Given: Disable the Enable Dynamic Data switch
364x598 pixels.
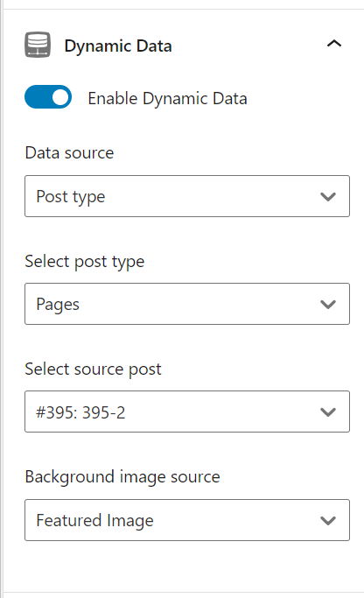Looking at the screenshot, I should 48,97.
